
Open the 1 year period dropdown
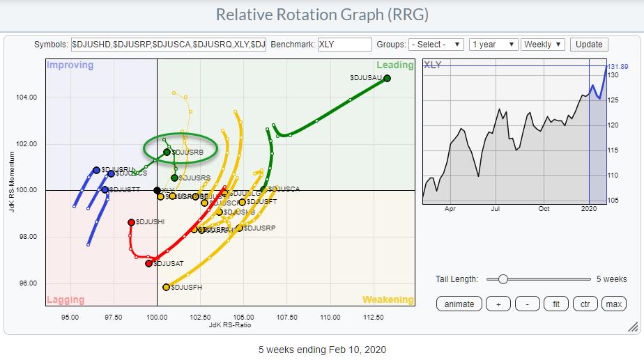pos(493,45)
